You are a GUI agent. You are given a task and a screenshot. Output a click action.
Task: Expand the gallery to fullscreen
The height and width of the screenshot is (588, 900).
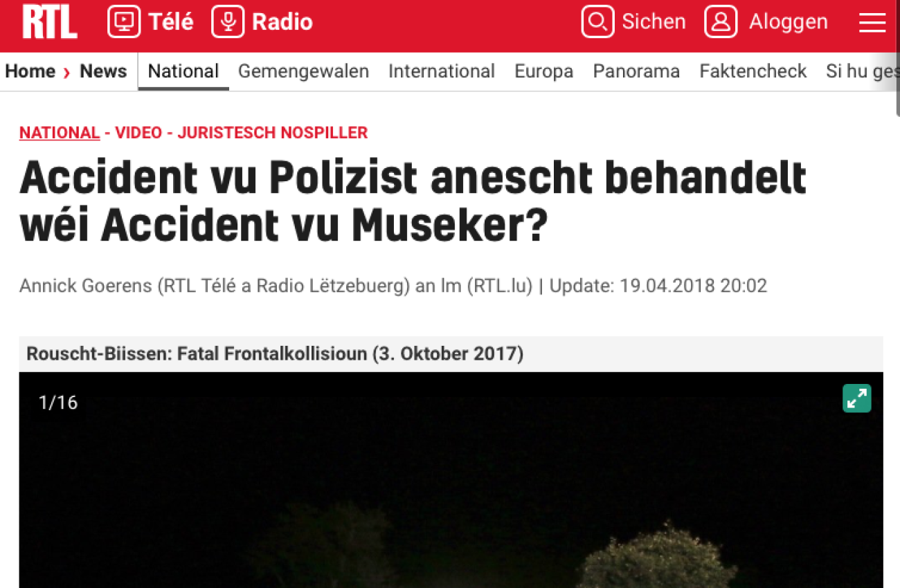click(x=857, y=398)
